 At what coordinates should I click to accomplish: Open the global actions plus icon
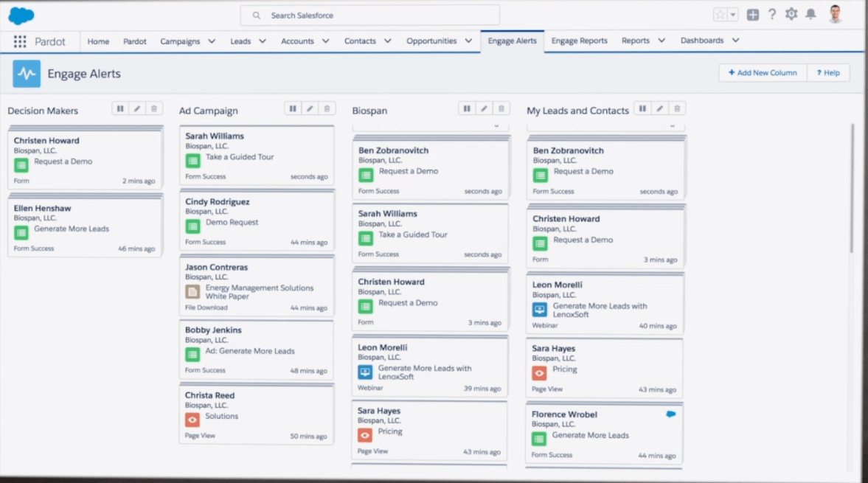coord(753,15)
